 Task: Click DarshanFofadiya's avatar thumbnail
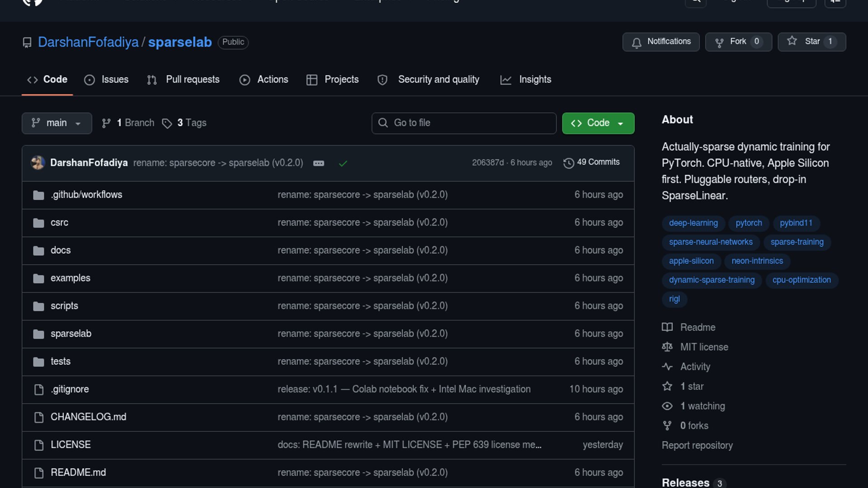click(38, 163)
